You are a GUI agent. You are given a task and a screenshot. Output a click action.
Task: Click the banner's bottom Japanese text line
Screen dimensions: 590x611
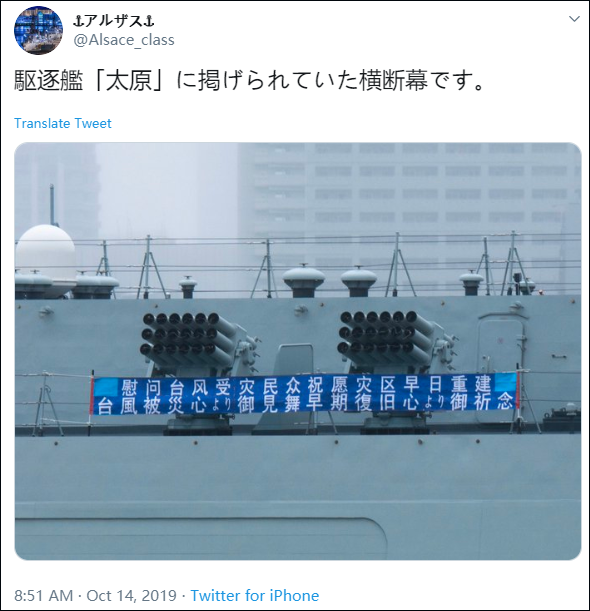pyautogui.click(x=305, y=403)
